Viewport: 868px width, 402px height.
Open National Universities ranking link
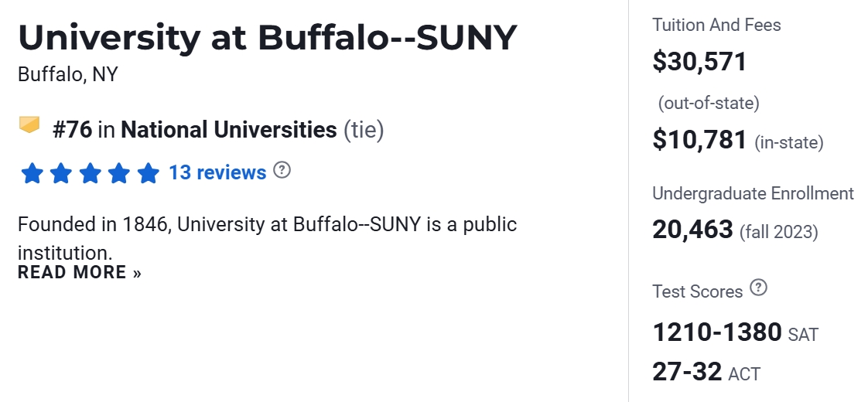pyautogui.click(x=228, y=130)
